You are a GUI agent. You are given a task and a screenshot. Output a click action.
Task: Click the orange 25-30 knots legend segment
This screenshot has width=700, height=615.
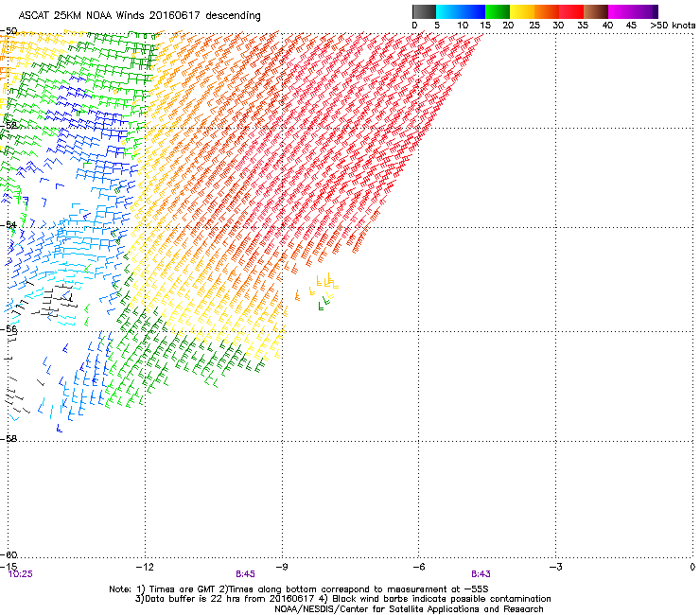pos(547,11)
